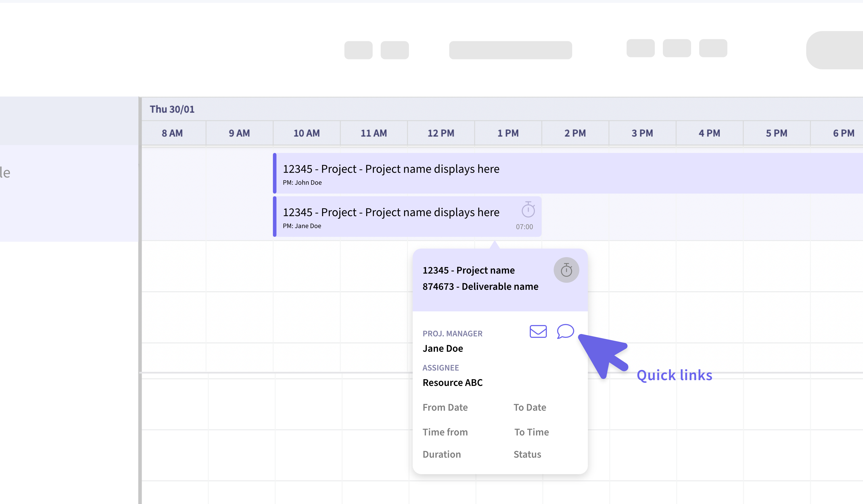
Task: Open the project bar with PM Jane Doe
Action: (390, 217)
